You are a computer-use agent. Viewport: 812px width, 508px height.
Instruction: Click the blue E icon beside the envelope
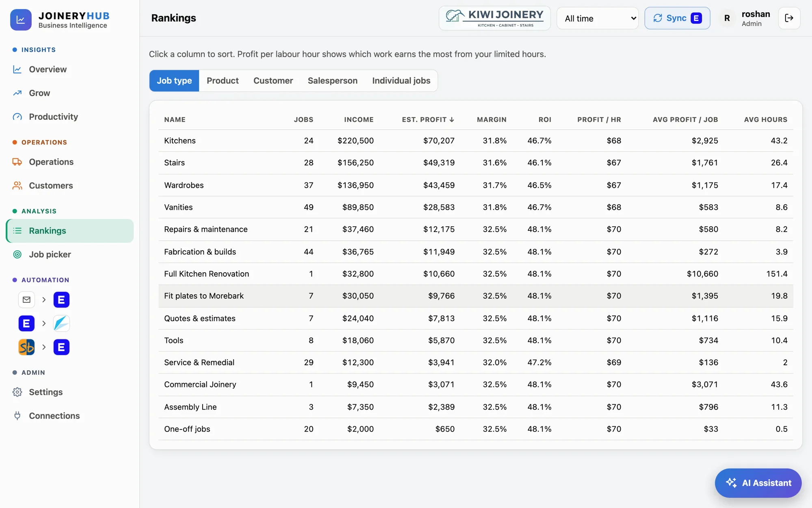pos(61,300)
